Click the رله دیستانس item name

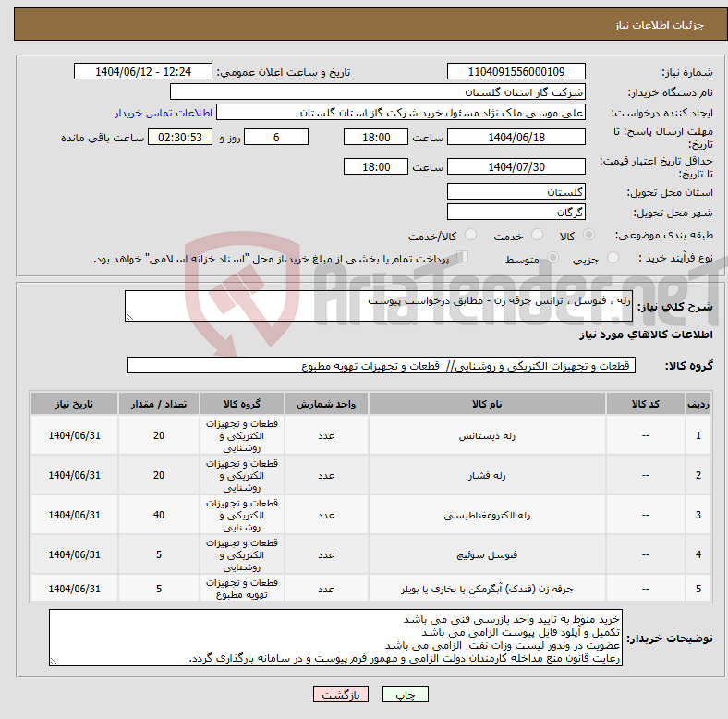click(x=487, y=435)
